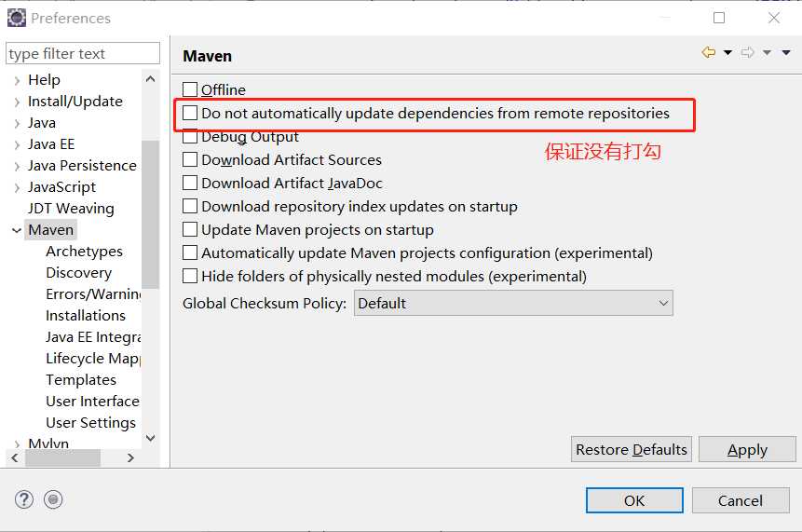Select Installations under Maven

coord(86,316)
